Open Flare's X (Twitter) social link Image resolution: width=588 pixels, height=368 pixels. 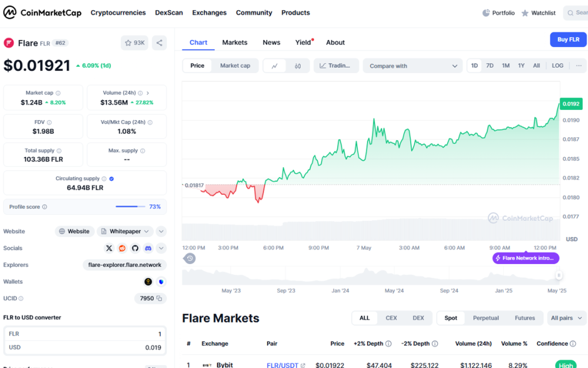point(109,248)
